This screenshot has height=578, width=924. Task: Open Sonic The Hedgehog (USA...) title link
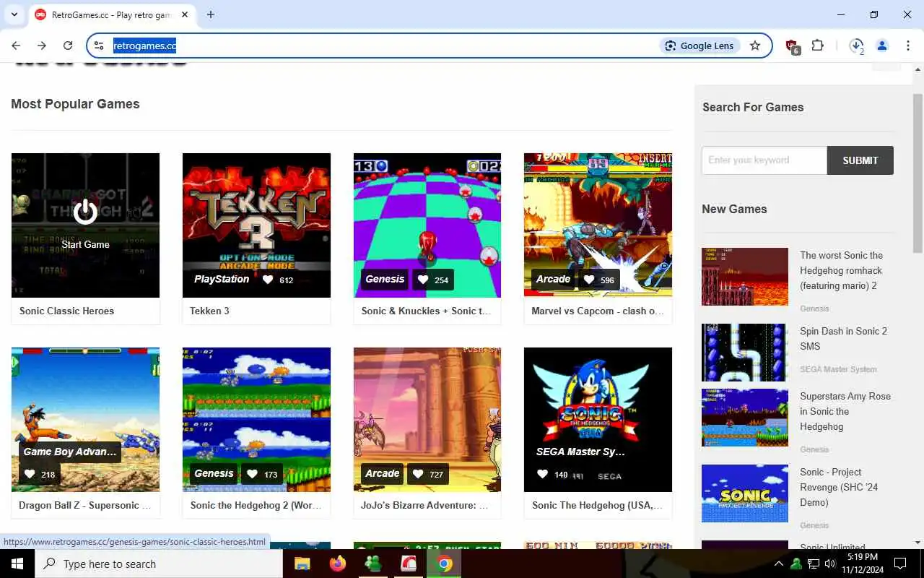(597, 505)
